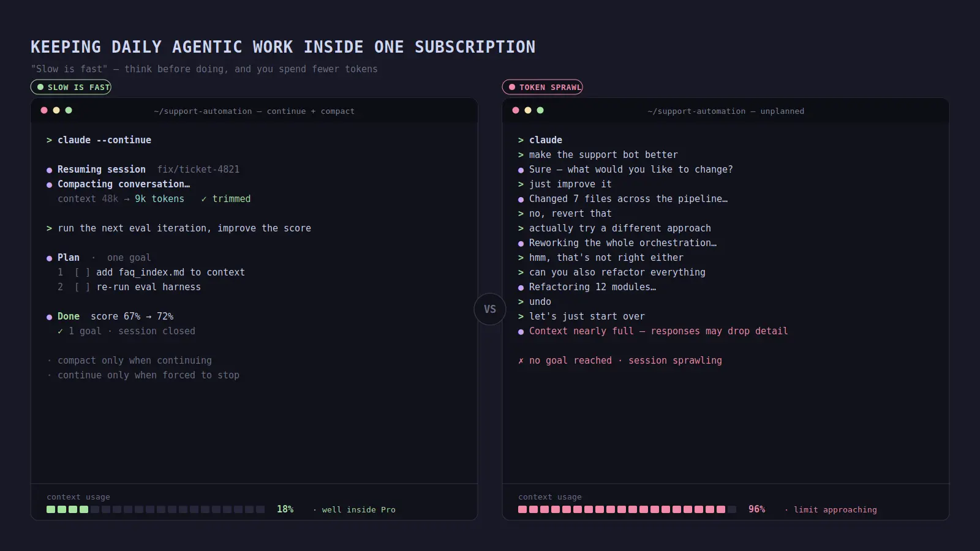
Task: Click the 'Done' status label
Action: coord(69,317)
